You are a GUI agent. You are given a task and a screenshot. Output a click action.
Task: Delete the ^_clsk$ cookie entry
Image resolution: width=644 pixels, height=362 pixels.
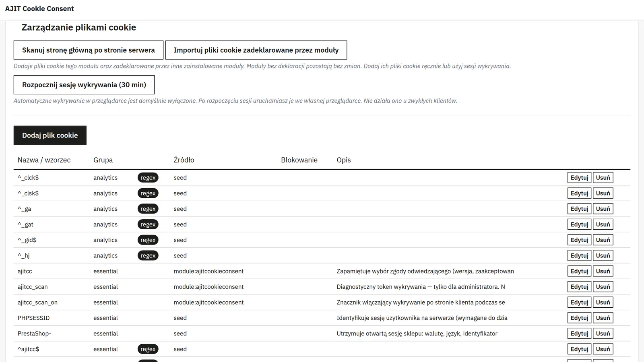603,193
